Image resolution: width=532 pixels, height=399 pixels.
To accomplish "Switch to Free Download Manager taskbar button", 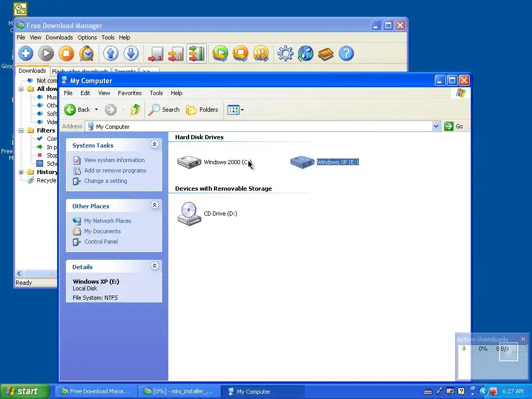I will click(96, 392).
